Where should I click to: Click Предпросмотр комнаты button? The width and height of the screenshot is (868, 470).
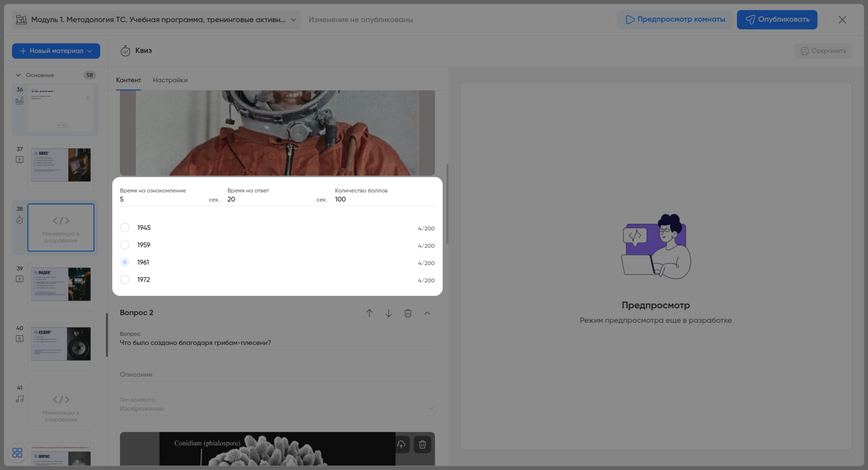point(675,20)
